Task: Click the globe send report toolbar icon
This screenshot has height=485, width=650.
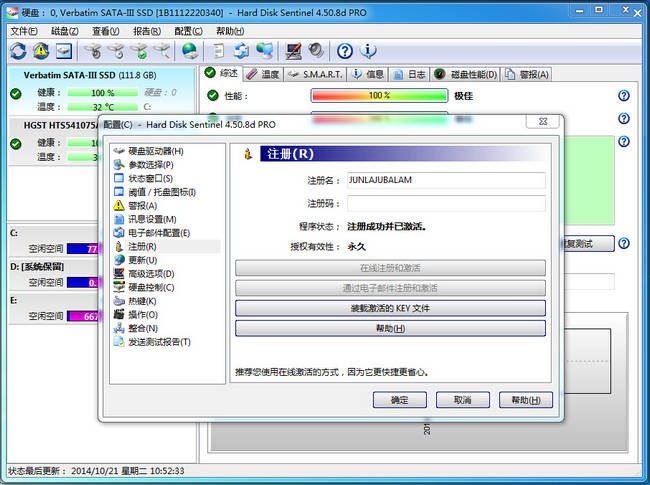Action: coord(190,51)
